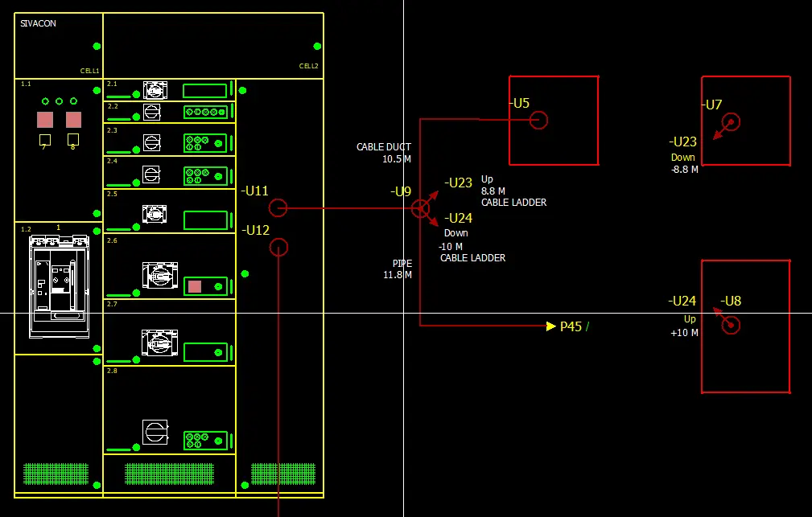
Task: Click the empty green rectangle in row 2.5
Action: pos(205,220)
